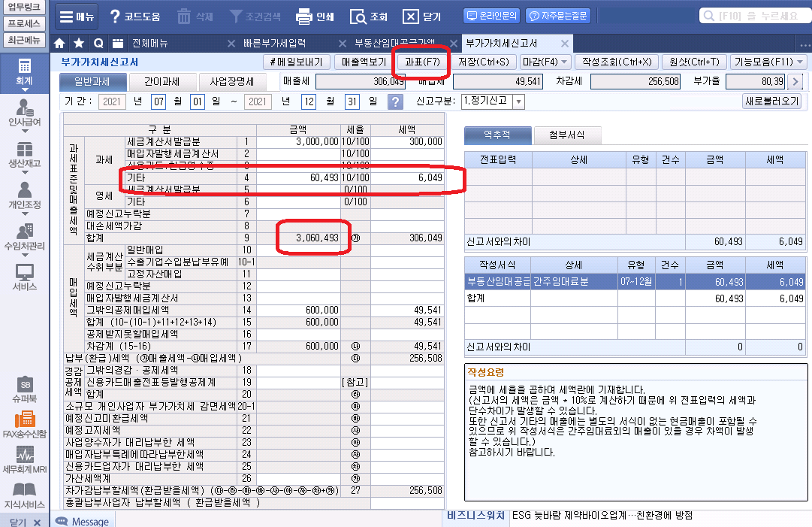Open 세무회계MRI sidebar icon
Image resolution: width=812 pixels, height=527 pixels.
click(x=24, y=459)
